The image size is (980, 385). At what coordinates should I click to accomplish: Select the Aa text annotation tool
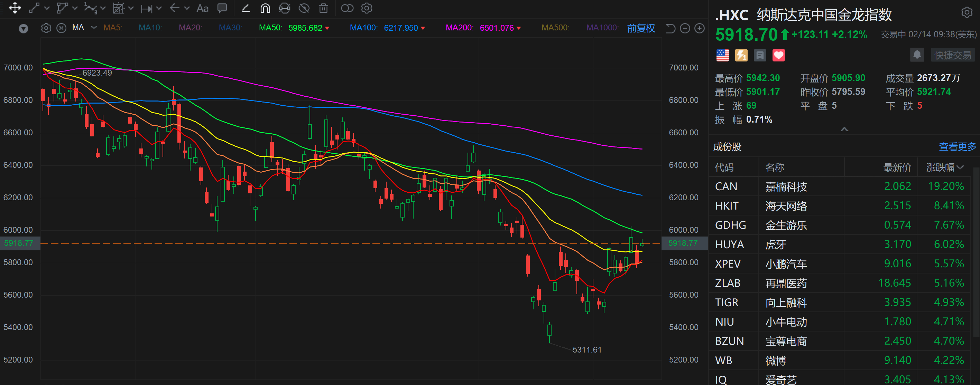pos(202,8)
